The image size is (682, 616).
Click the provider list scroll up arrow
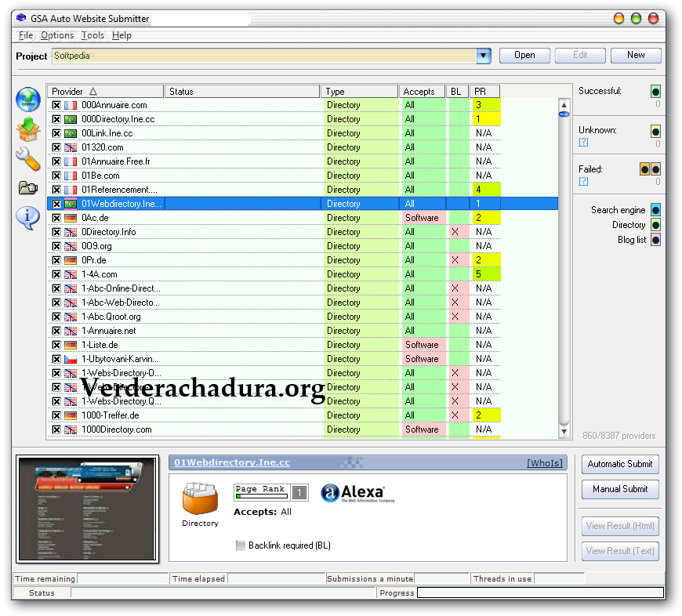(x=564, y=105)
